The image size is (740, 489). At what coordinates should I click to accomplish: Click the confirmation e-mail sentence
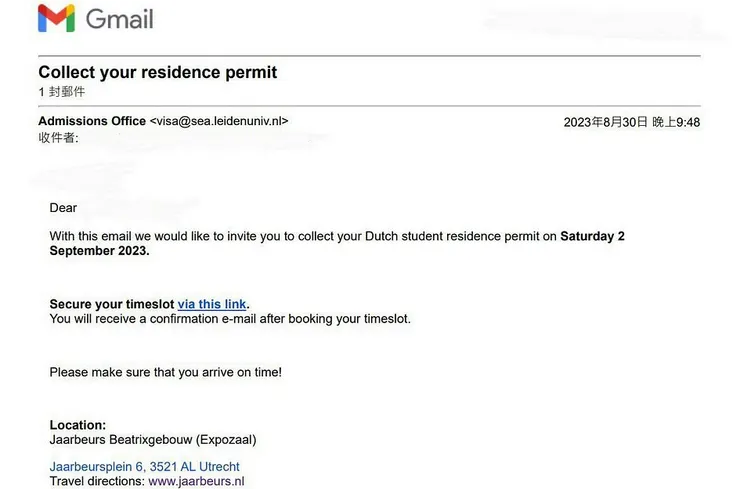pyautogui.click(x=230, y=319)
